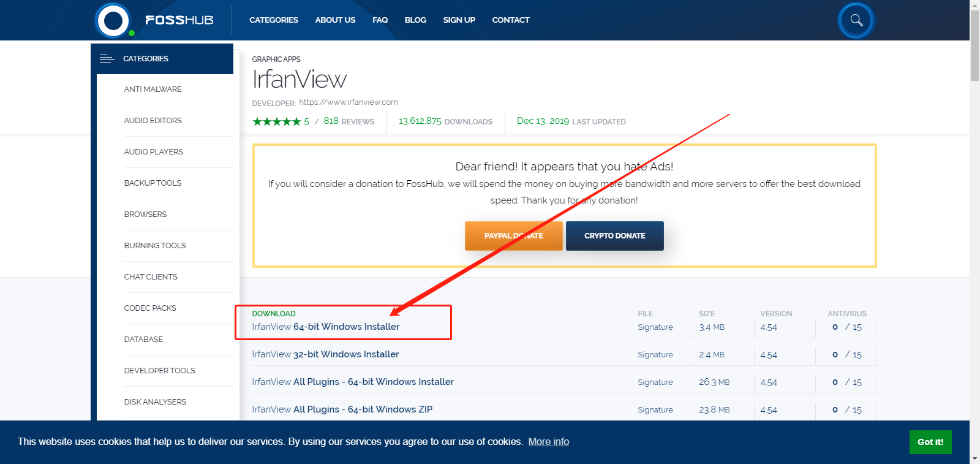Open DISK ANALYSERS category

(155, 402)
